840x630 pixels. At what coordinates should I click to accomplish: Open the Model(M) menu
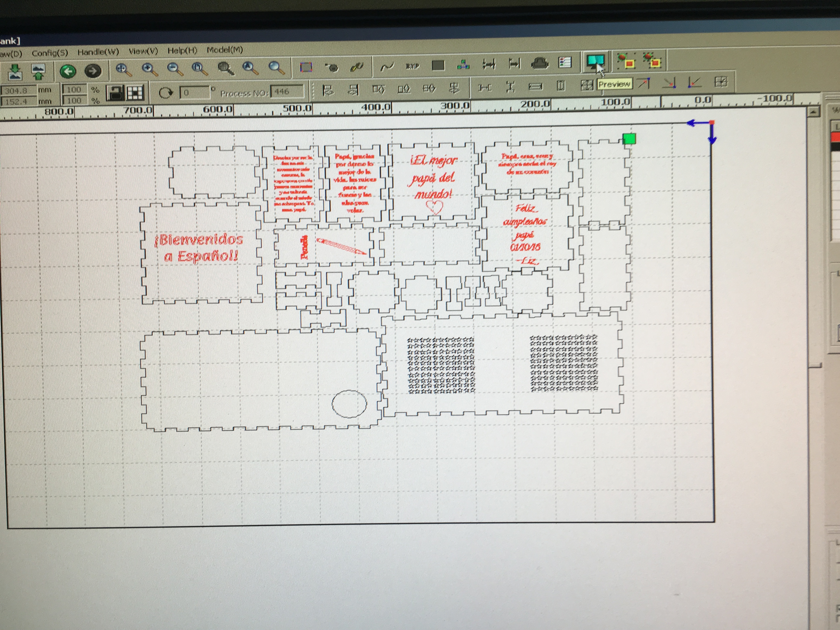pos(224,49)
